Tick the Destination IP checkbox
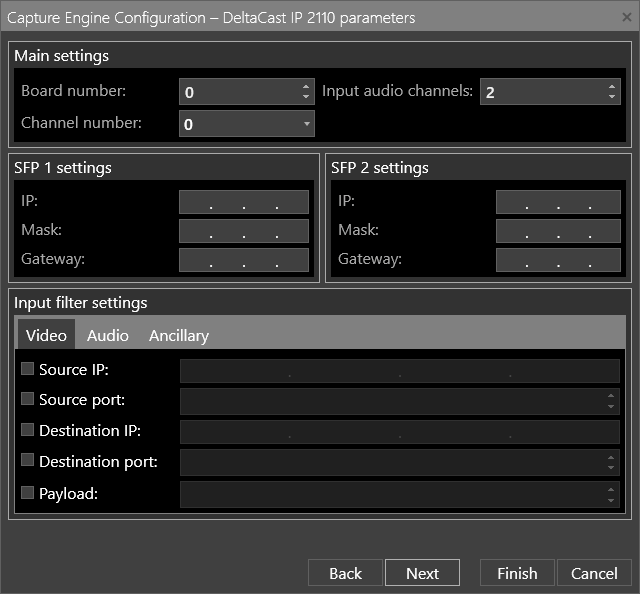The image size is (640, 594). pos(27,429)
